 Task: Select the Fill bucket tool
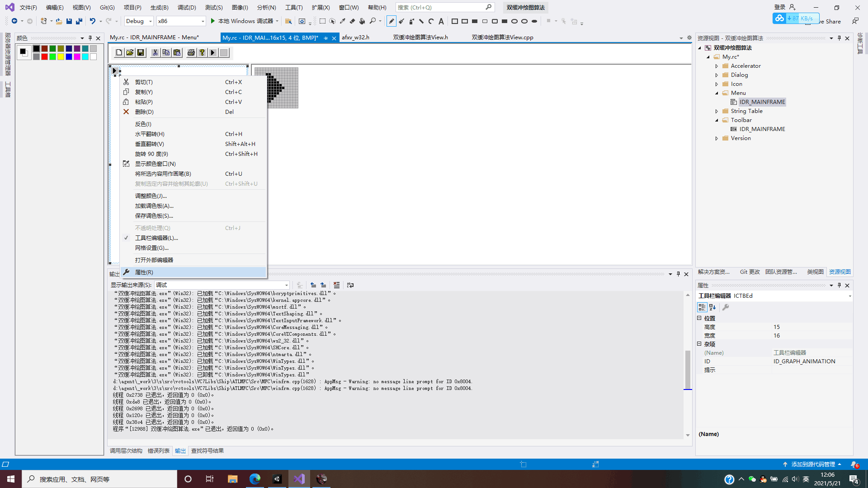coord(362,21)
